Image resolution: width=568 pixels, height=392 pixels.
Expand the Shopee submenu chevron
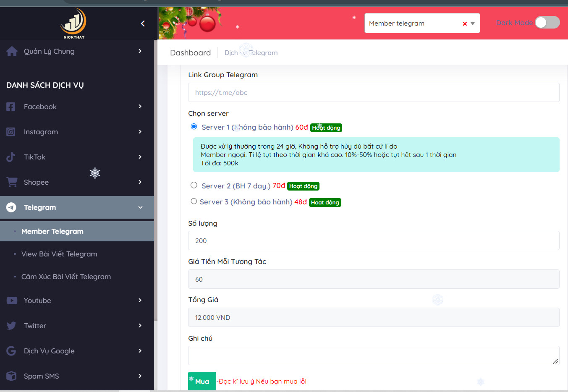coord(140,182)
